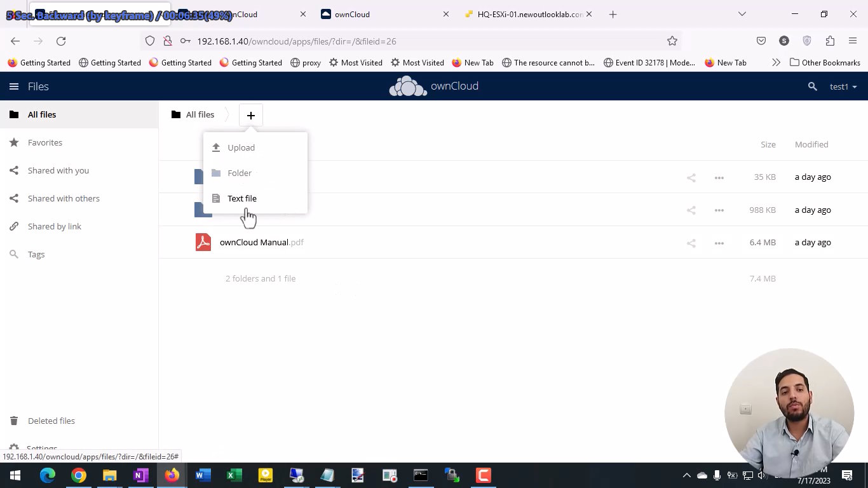Open volume control in tray
This screenshot has width=868, height=488.
763,475
